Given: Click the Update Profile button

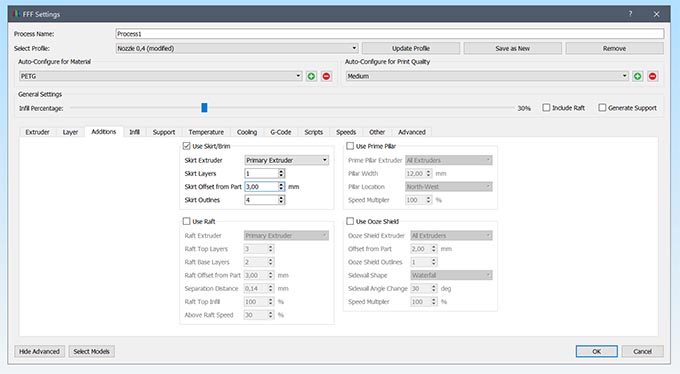Looking at the screenshot, I should (411, 48).
